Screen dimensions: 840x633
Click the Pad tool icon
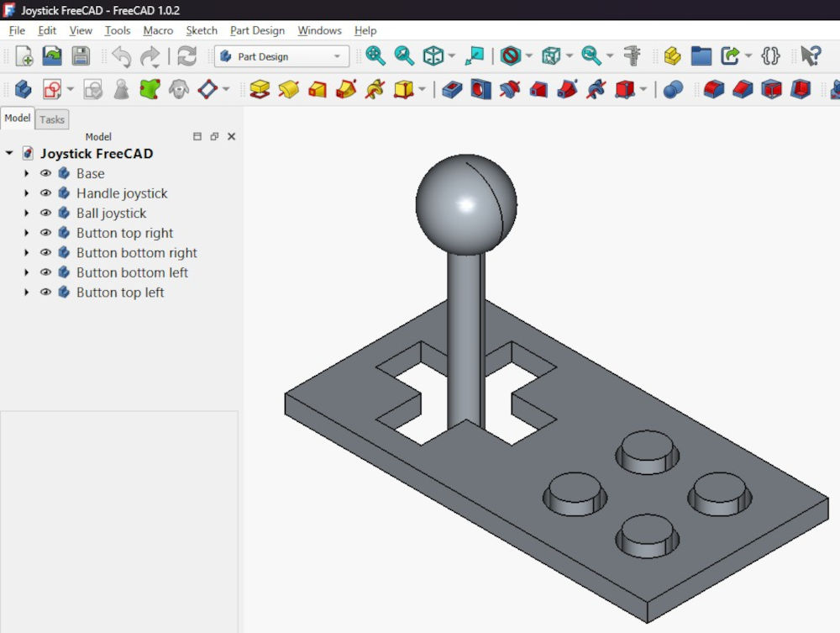coord(260,89)
